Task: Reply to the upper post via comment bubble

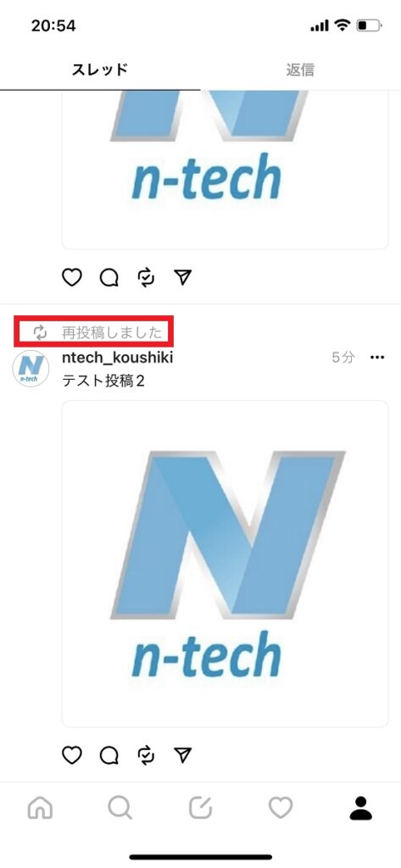Action: coord(109,277)
